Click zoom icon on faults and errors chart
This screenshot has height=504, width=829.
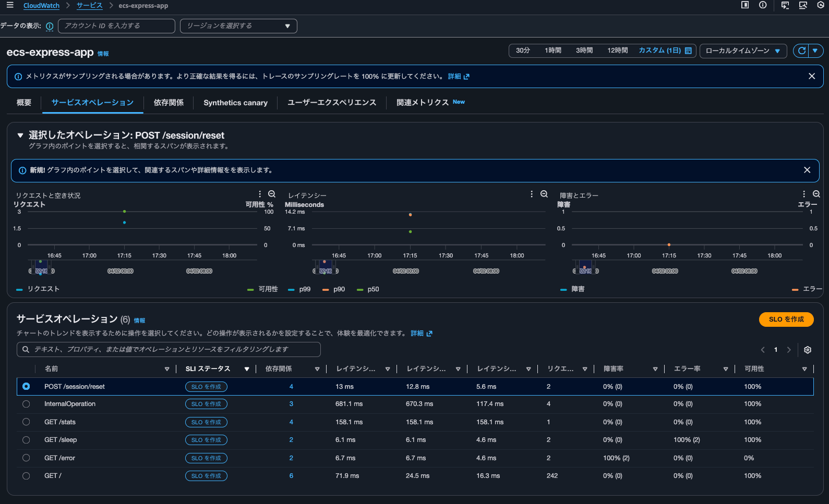[x=816, y=194]
